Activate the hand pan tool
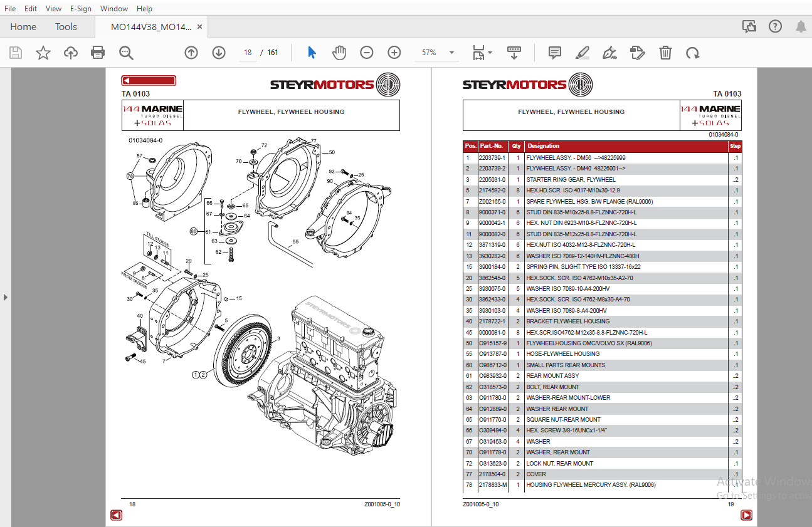This screenshot has width=812, height=527. tap(339, 53)
